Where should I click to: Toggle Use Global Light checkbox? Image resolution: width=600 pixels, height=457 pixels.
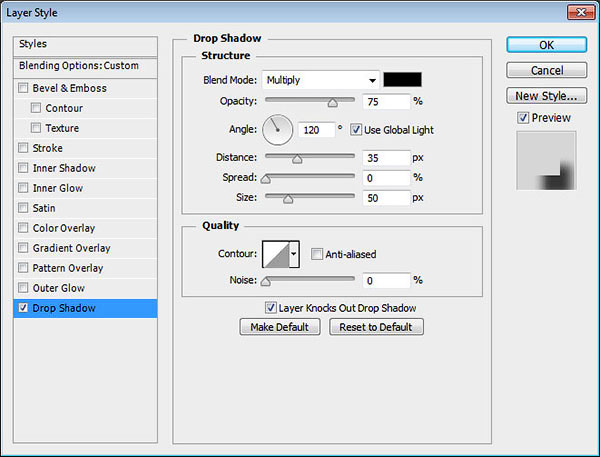[x=355, y=130]
